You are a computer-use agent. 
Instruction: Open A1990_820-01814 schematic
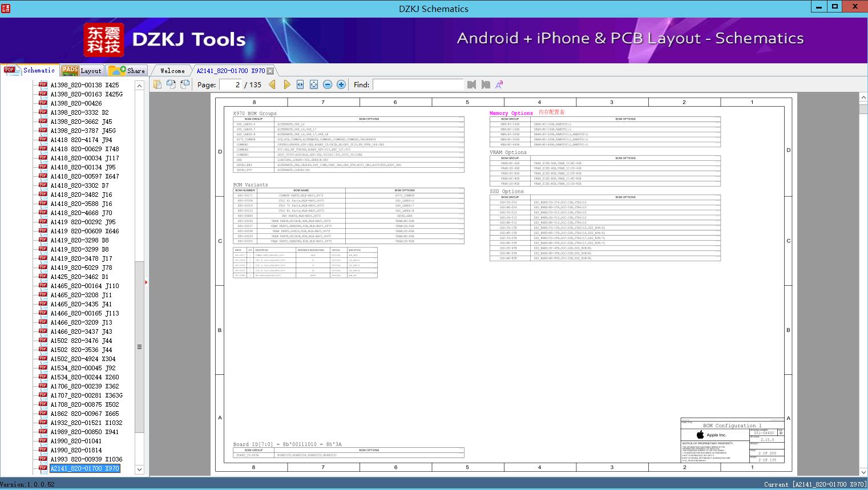(x=76, y=450)
